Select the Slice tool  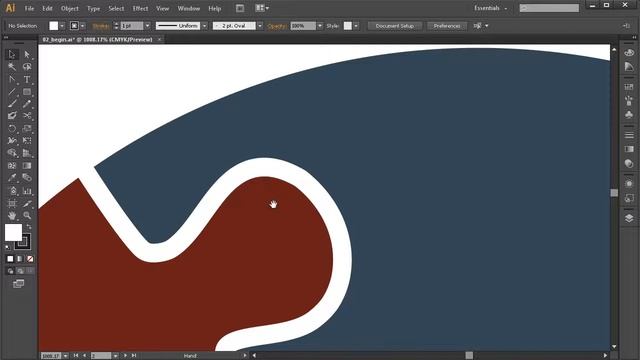(x=27, y=203)
